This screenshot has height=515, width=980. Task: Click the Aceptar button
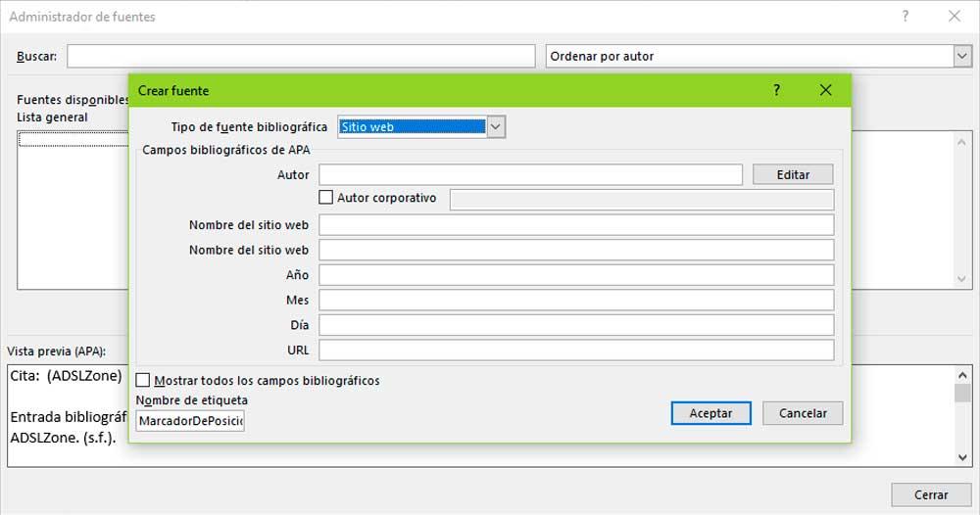pos(710,413)
